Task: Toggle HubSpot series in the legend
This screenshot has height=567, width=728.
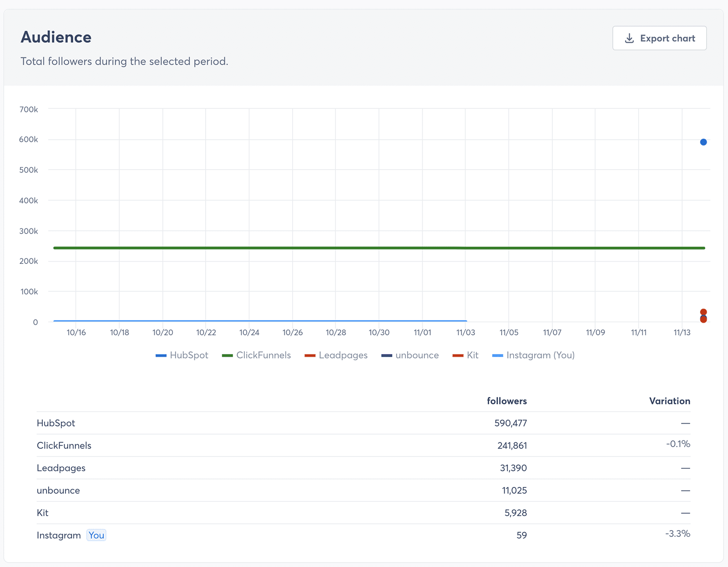Action: click(182, 355)
